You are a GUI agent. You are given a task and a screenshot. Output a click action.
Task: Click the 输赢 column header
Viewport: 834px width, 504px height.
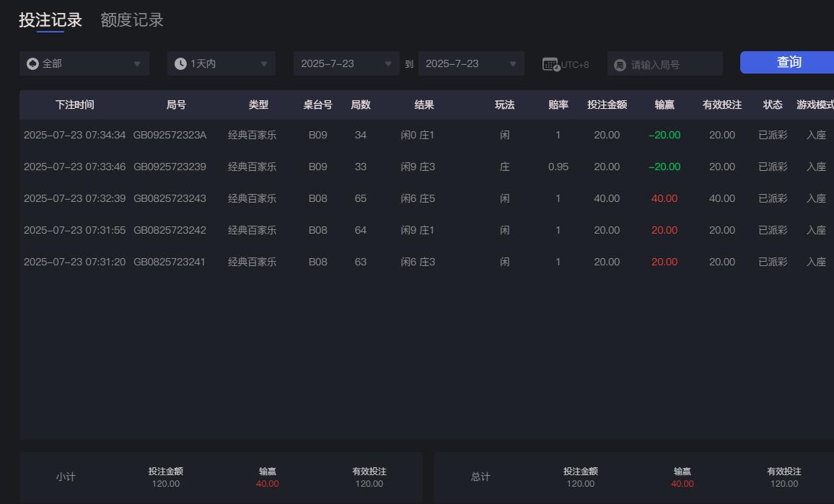tap(663, 105)
